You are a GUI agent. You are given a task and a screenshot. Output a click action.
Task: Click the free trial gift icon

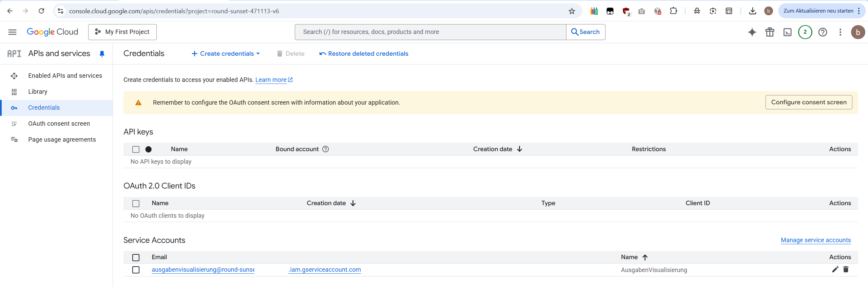click(x=770, y=32)
